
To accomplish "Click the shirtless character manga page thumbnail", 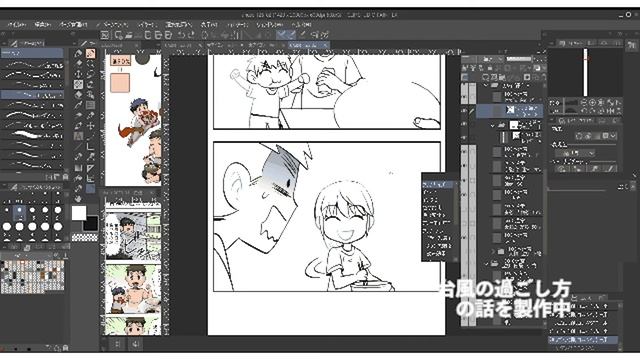I will pos(133,289).
